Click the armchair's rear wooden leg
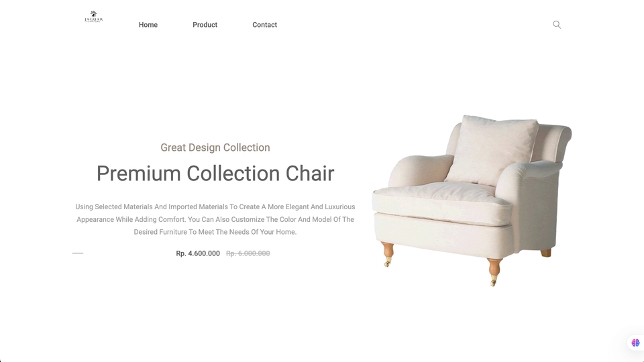The width and height of the screenshot is (644, 362). pyautogui.click(x=546, y=253)
